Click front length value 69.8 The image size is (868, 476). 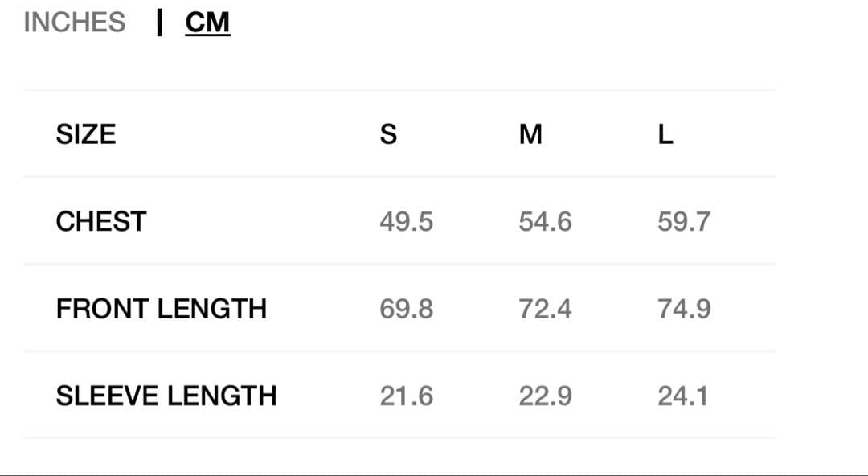(406, 309)
